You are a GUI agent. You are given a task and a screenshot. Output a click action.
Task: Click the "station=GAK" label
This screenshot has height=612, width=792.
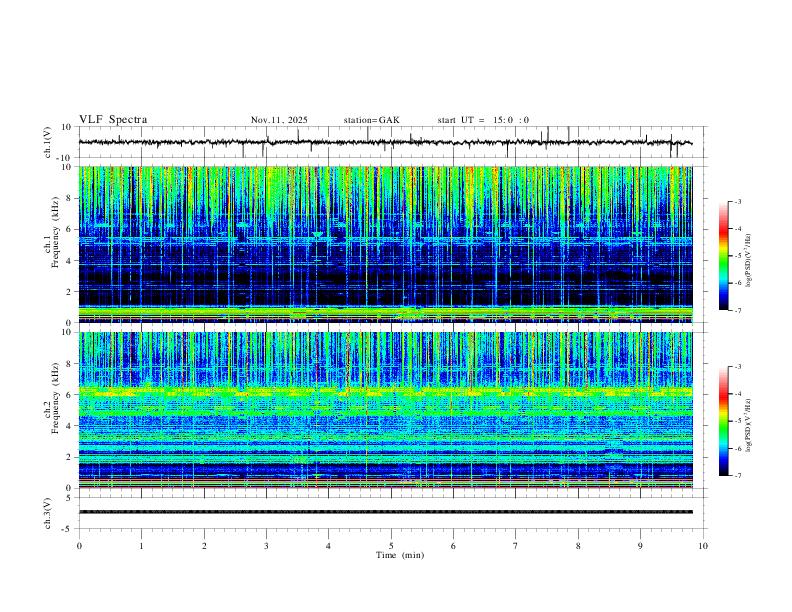click(371, 120)
